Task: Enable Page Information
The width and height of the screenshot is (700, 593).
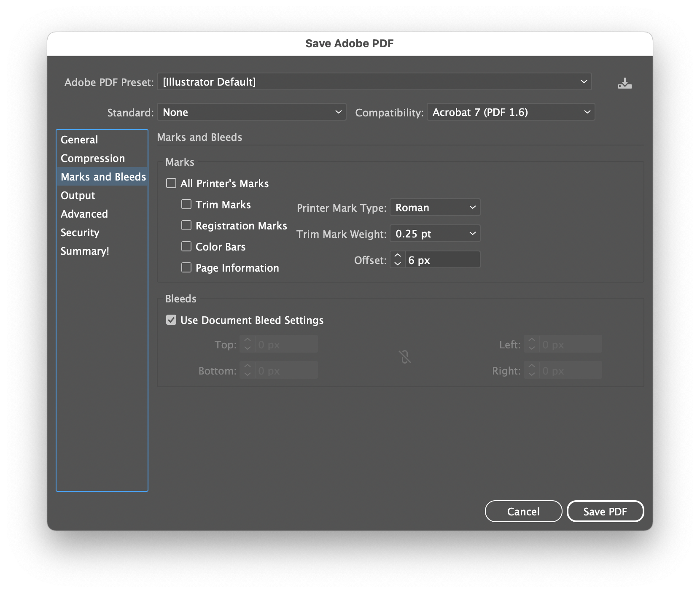Action: [186, 267]
